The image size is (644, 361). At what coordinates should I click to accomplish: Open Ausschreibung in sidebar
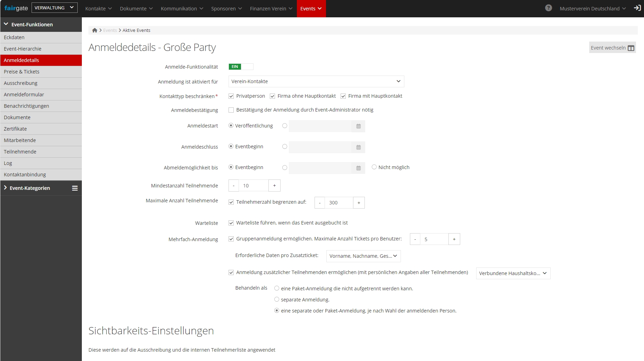pyautogui.click(x=41, y=83)
